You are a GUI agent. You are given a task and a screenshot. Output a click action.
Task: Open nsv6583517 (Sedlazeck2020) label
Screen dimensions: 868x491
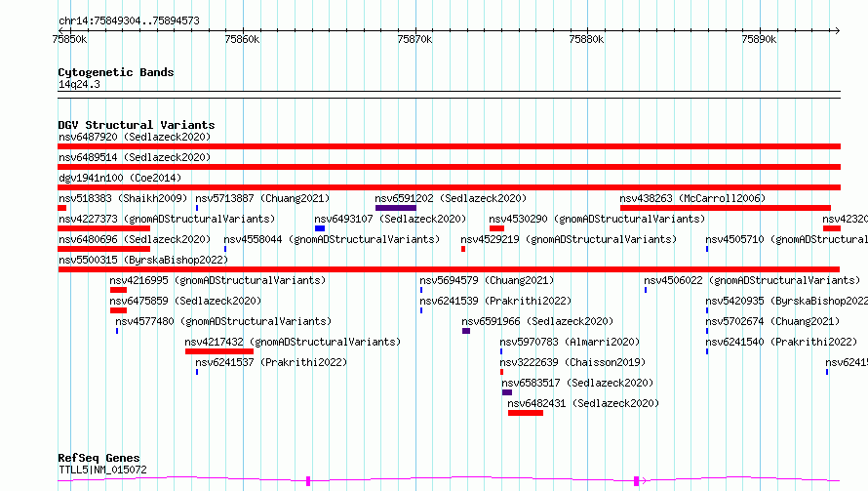coord(577,383)
